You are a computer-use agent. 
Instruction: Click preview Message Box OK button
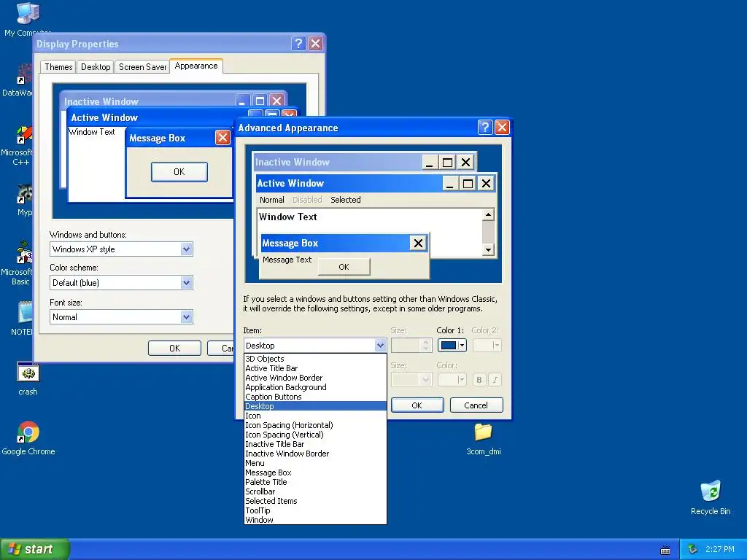point(344,267)
